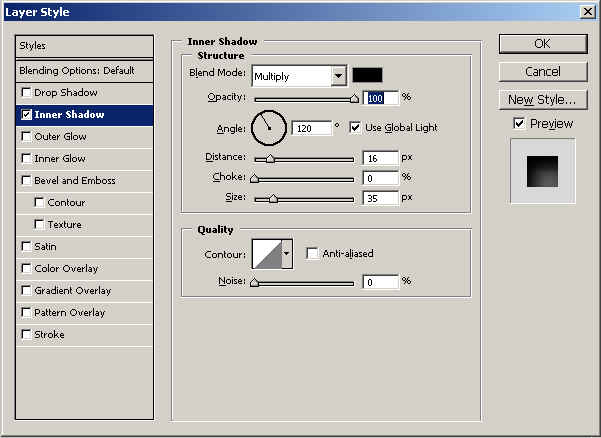Enable the Stroke checkbox
601x438 pixels.
pos(26,335)
